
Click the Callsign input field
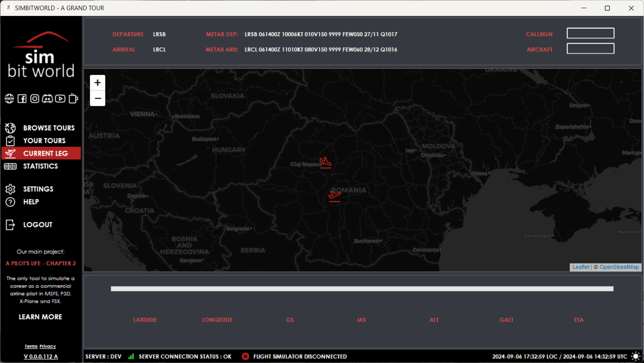tap(590, 33)
